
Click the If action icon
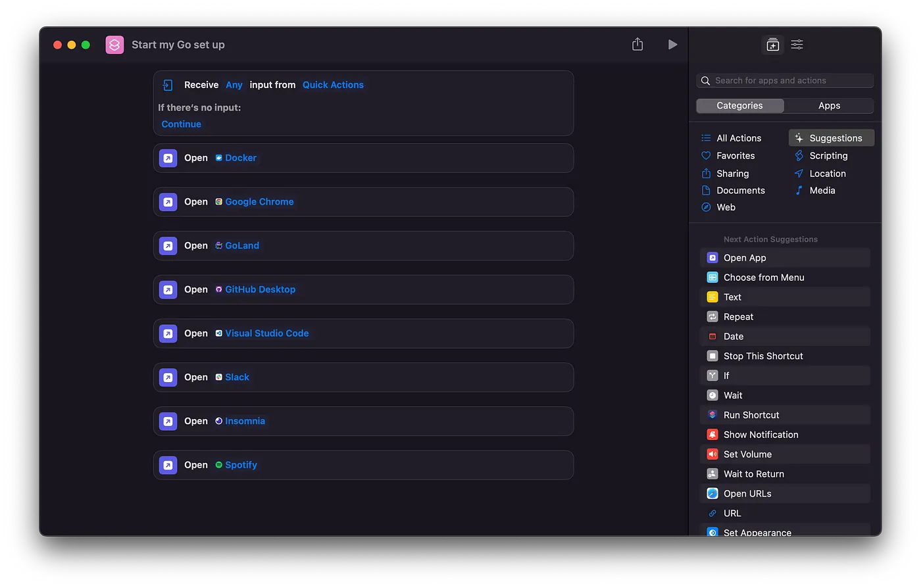pos(712,376)
